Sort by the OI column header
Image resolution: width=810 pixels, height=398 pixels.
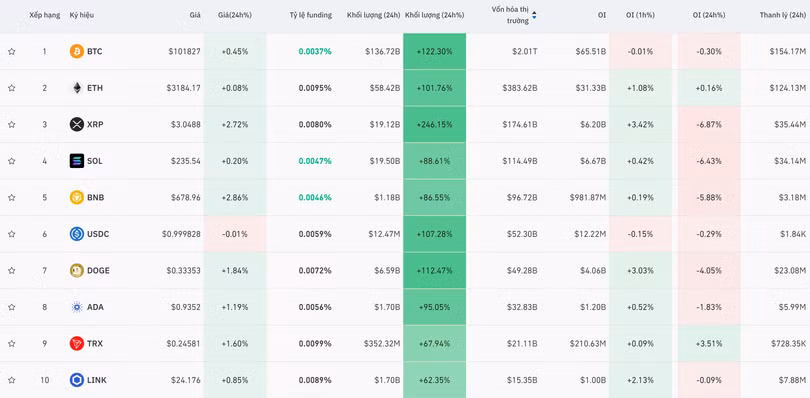602,15
